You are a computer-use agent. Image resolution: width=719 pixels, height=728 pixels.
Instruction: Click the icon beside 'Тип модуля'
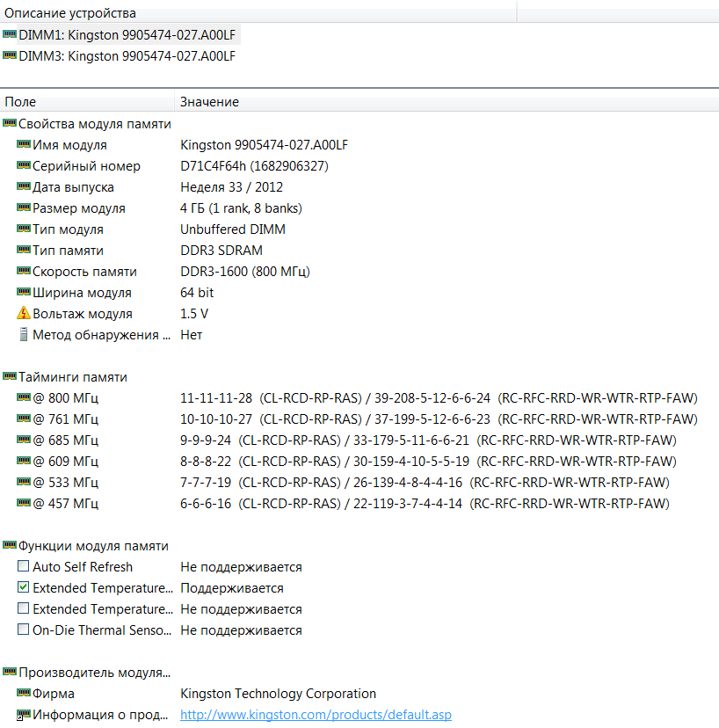click(23, 229)
